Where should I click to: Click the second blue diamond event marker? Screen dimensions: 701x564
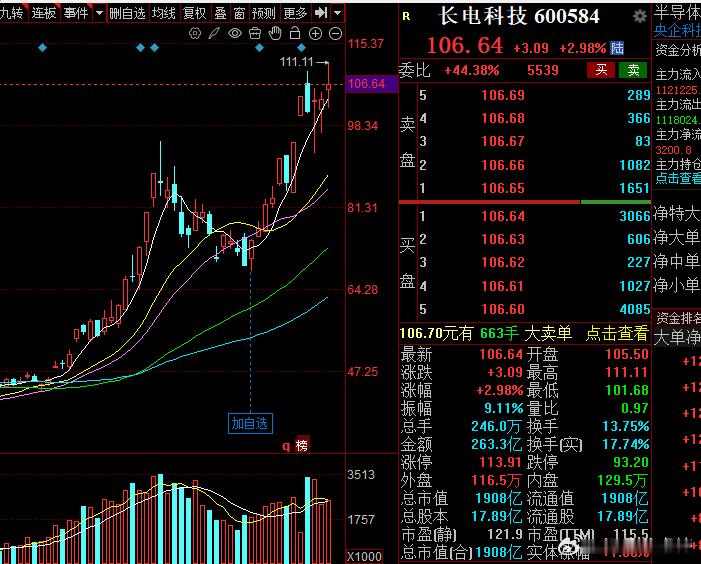click(140, 47)
